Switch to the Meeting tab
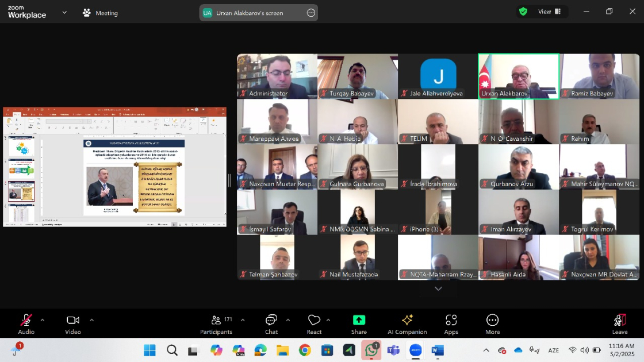 click(100, 13)
